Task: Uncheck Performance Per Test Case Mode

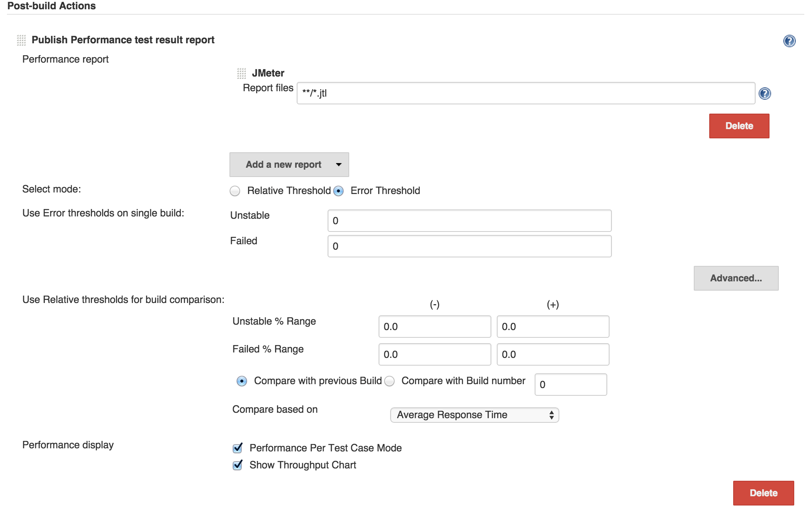Action: [238, 448]
